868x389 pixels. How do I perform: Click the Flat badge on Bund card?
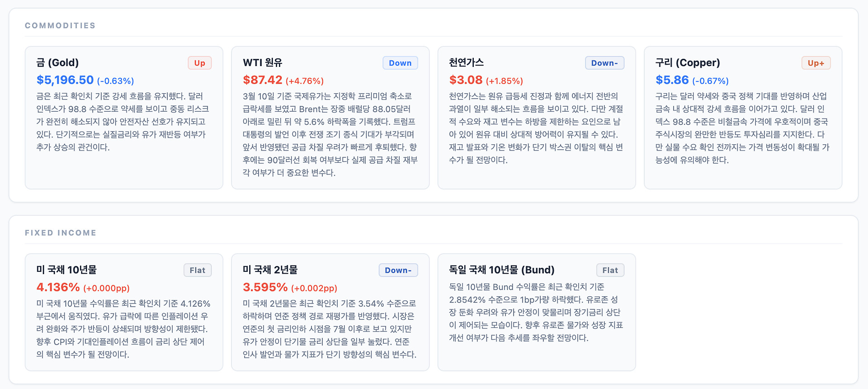pyautogui.click(x=610, y=270)
